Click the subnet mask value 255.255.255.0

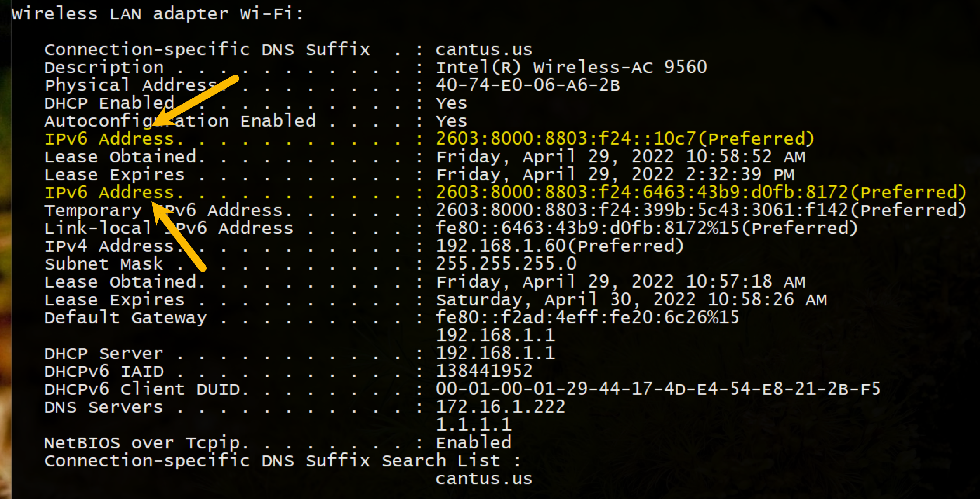506,264
